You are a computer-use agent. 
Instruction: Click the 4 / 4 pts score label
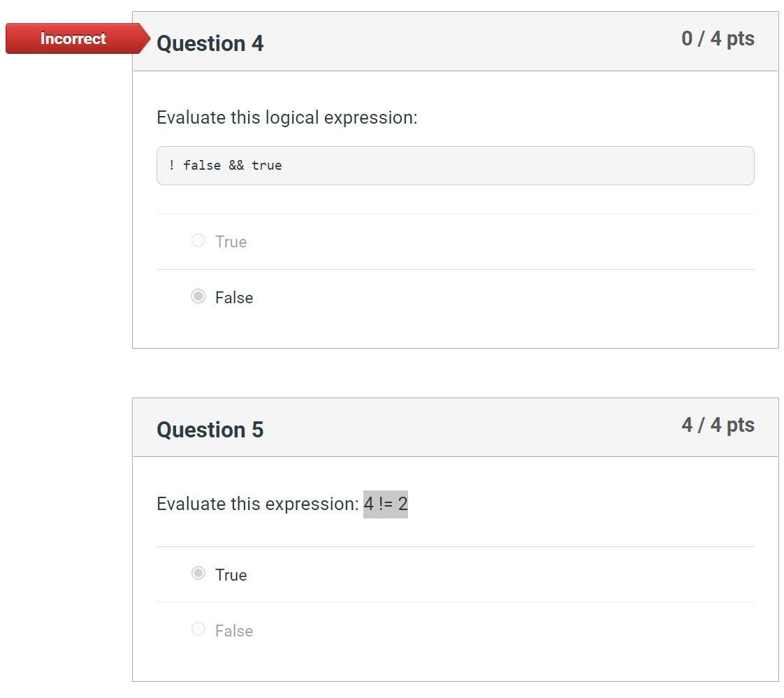click(x=718, y=424)
